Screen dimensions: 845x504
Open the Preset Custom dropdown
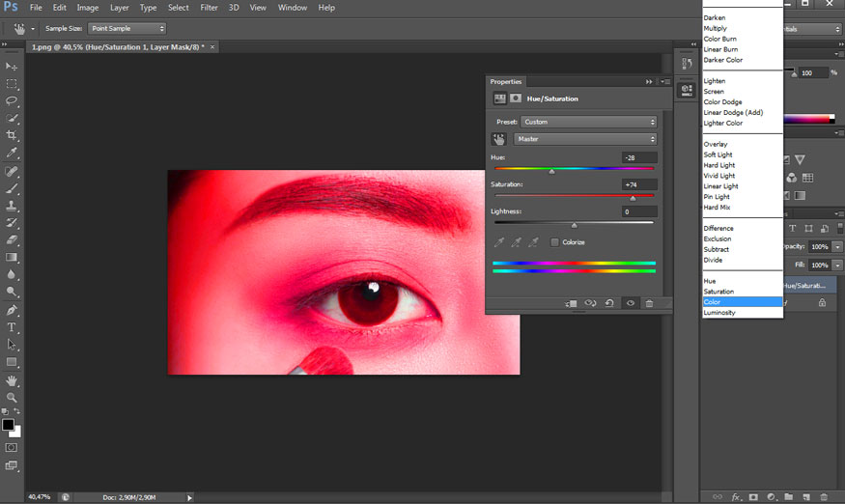coord(588,122)
